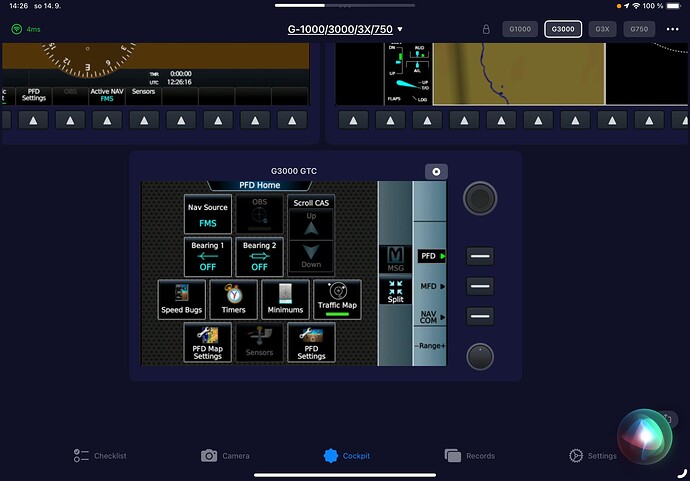Switch to G1000 layout
Viewport: 690px width, 481px height.
tap(520, 29)
